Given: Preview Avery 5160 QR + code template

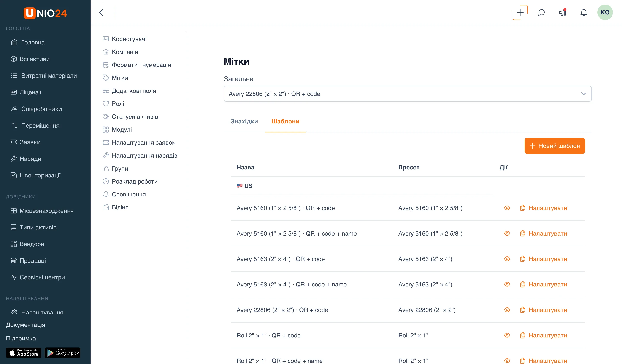Looking at the screenshot, I should pyautogui.click(x=507, y=208).
